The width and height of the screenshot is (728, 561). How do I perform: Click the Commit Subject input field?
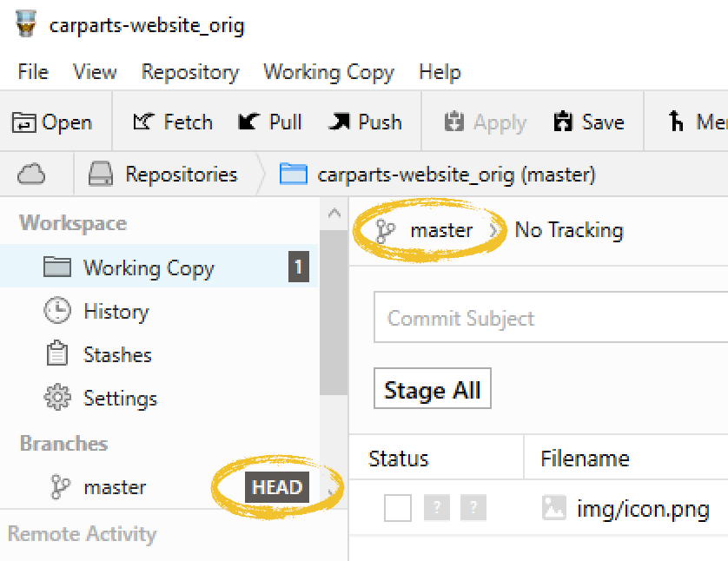coord(547,319)
